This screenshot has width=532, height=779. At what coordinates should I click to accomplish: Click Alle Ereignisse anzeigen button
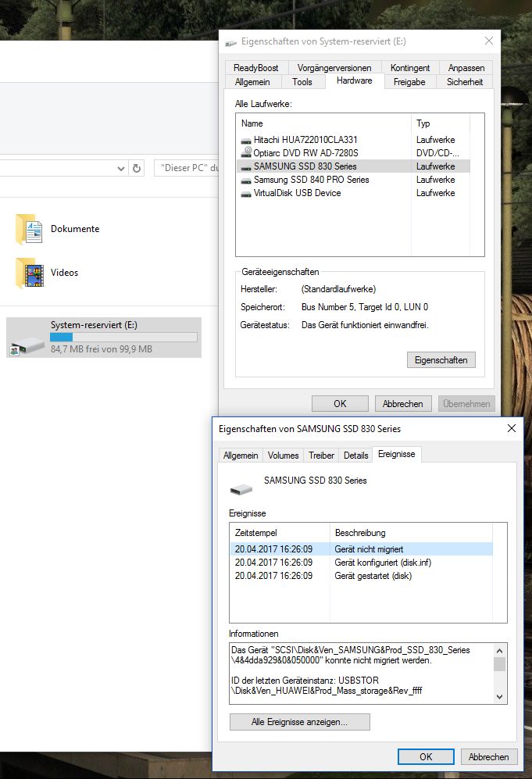click(x=299, y=722)
